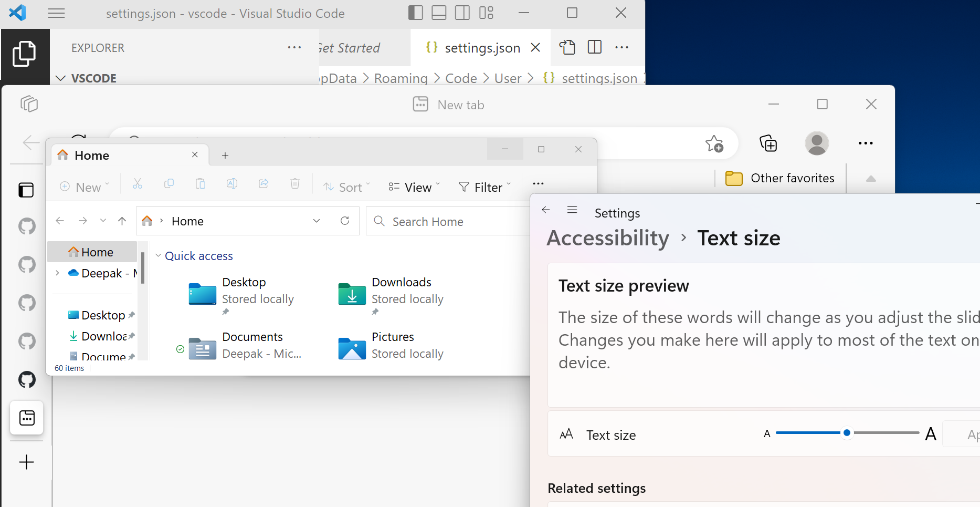Close the Home tab in File Explorer
This screenshot has height=507, width=980.
pos(195,154)
